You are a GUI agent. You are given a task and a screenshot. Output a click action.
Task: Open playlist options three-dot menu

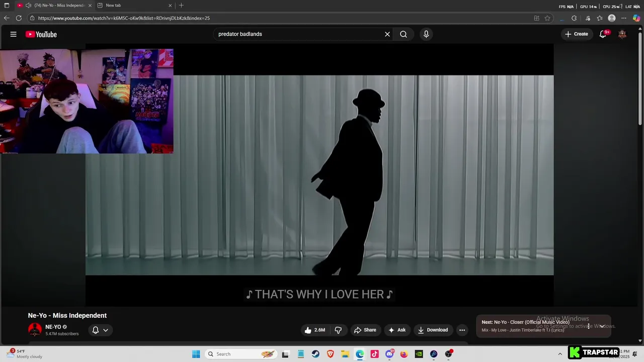click(x=589, y=326)
